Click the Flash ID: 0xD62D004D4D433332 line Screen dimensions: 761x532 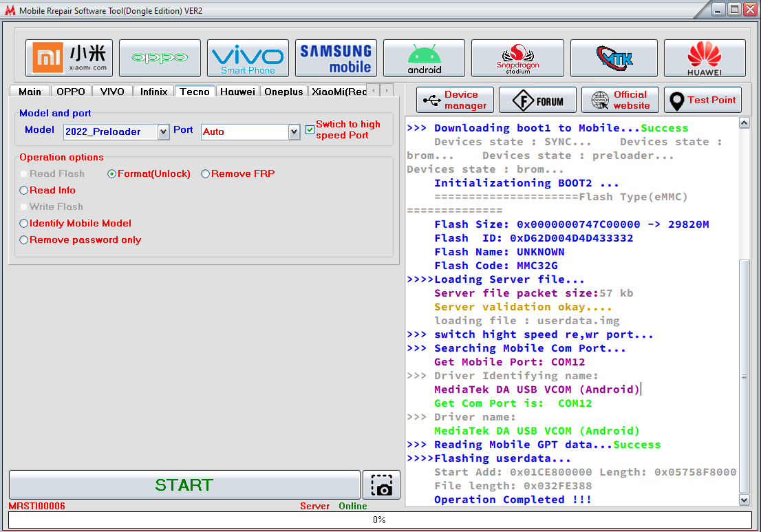tap(533, 238)
